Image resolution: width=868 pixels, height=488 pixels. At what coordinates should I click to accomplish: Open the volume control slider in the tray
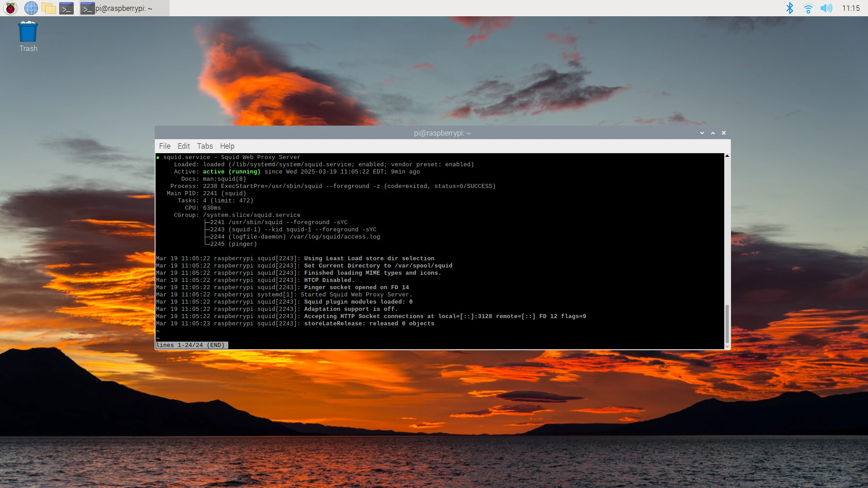click(x=827, y=8)
